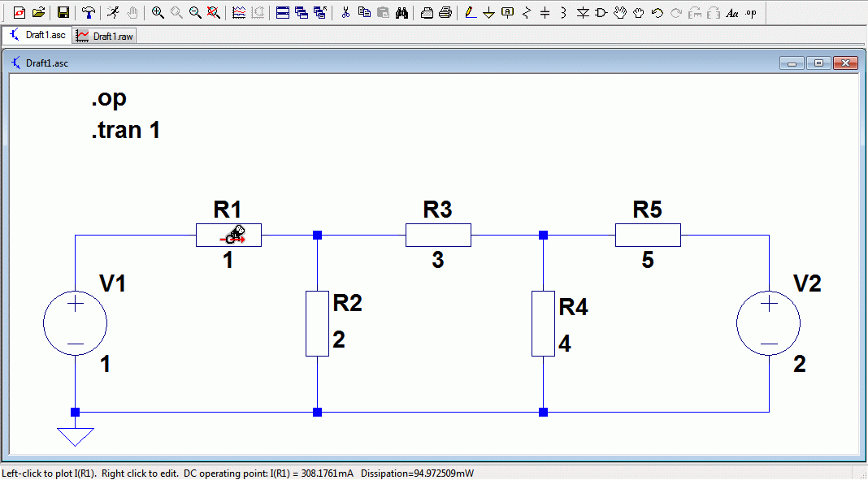Click the Save floppy disk icon
The width and height of the screenshot is (868, 480).
point(63,12)
